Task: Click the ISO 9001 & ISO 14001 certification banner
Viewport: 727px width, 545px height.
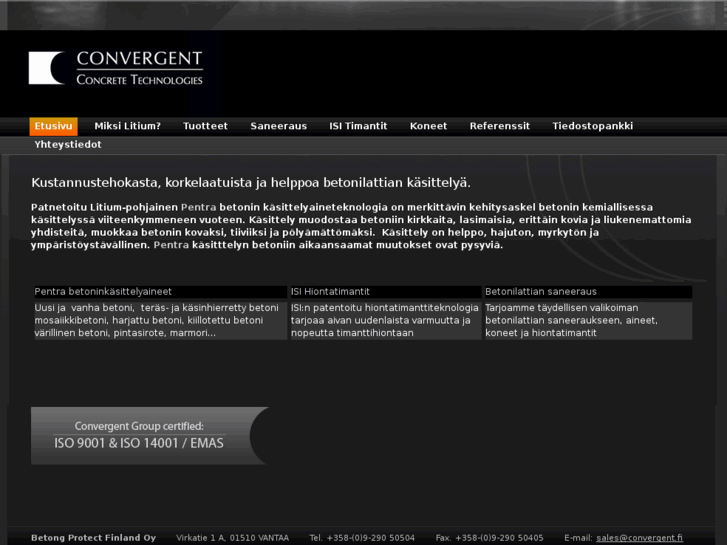Action: (149, 436)
